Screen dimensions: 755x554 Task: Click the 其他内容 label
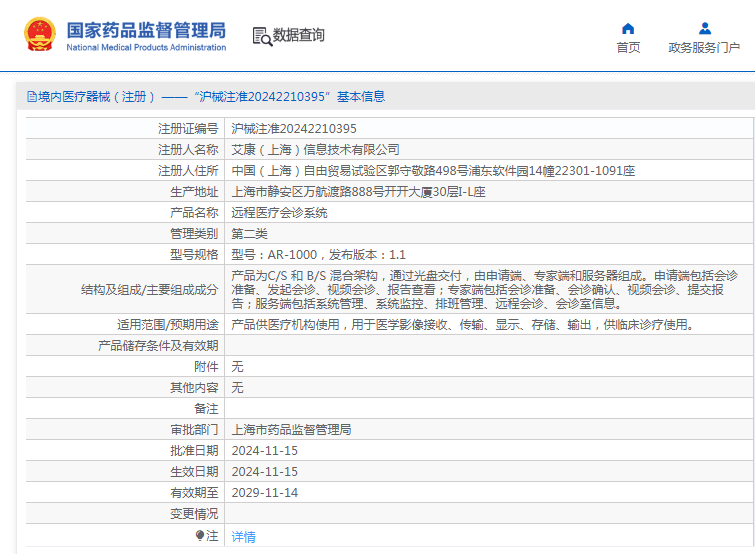click(194, 387)
